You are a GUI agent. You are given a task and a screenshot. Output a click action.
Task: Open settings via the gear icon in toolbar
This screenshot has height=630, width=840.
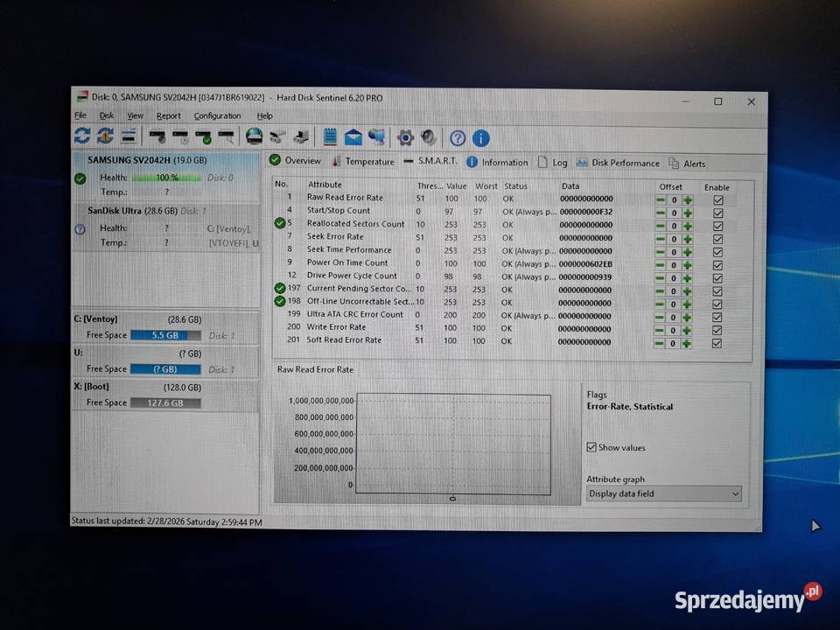click(405, 137)
